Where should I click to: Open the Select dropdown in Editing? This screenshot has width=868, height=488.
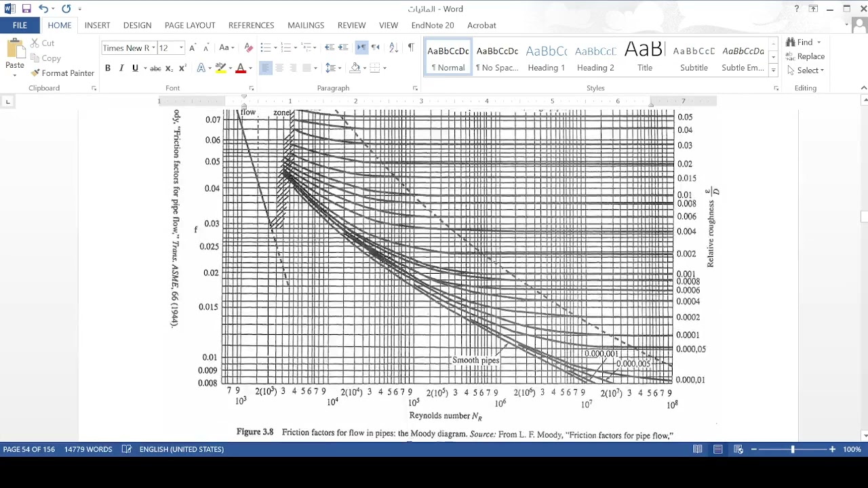point(806,70)
